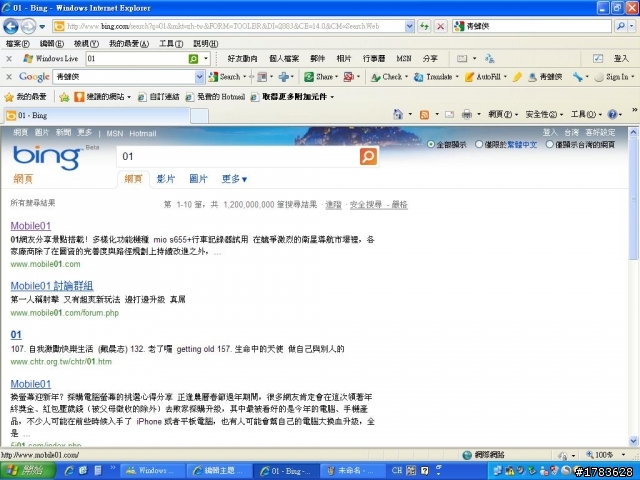
Task: Click the orange Bing search button
Action: (x=368, y=156)
